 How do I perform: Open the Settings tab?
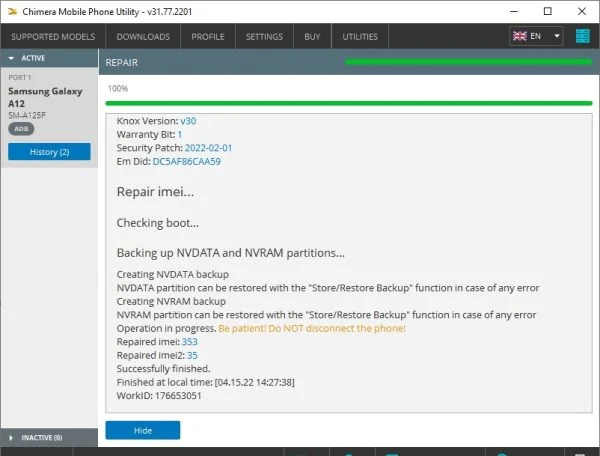pos(264,37)
